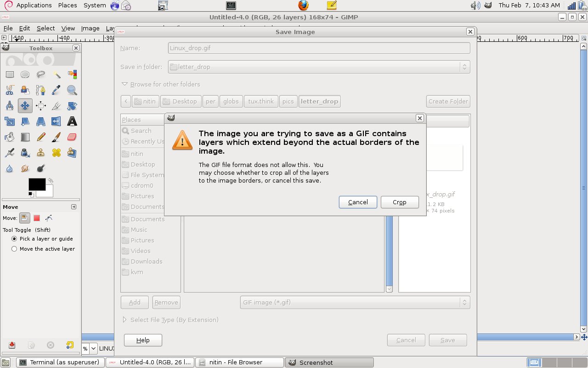588x368 pixels.
Task: Select the Color Picker eyedropper tool
Action: 57,90
